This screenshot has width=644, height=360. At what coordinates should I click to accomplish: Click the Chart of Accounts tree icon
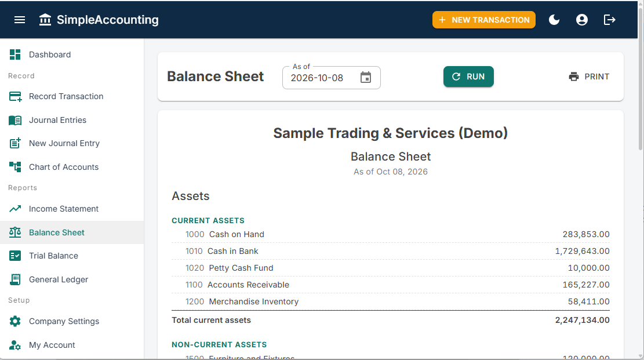15,167
